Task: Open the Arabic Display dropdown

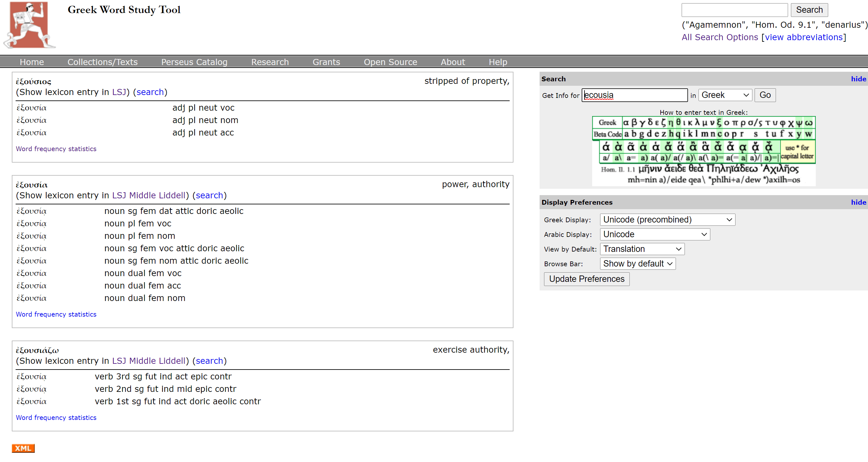Action: (655, 234)
